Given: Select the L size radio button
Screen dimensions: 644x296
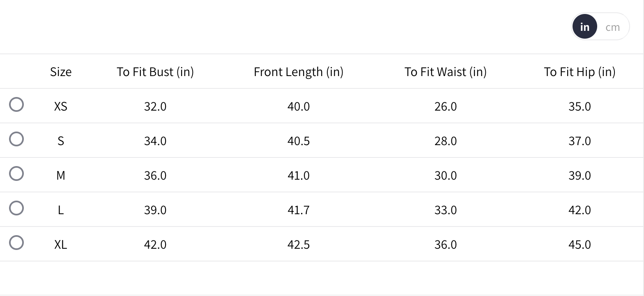Looking at the screenshot, I should [16, 208].
